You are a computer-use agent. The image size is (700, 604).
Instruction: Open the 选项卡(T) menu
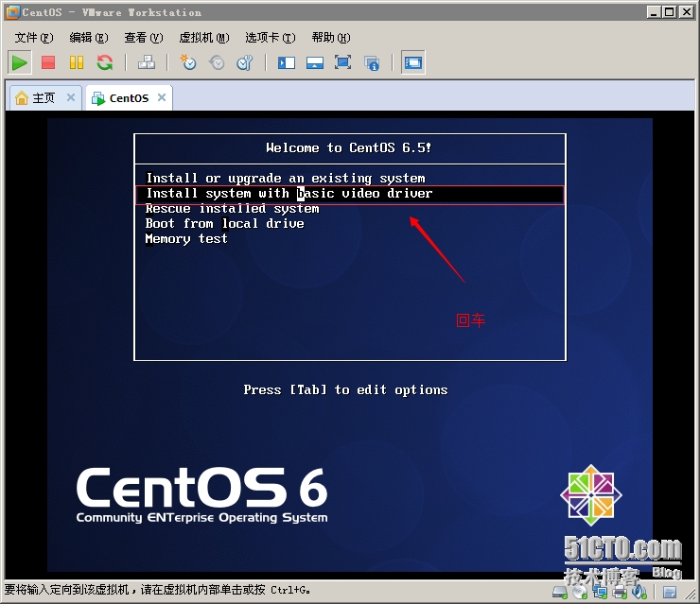tap(271, 38)
